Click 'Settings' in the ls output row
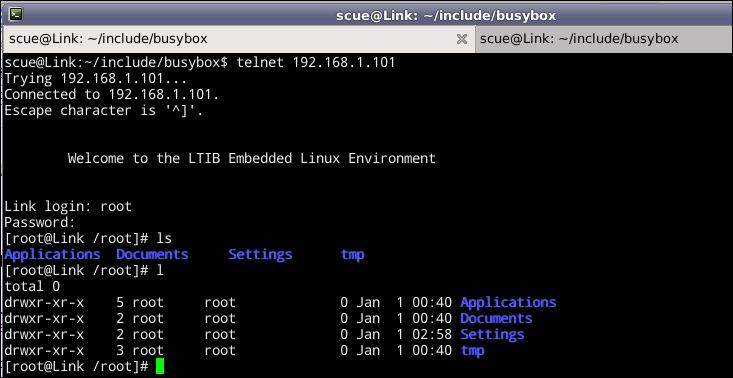This screenshot has height=378, width=733. [260, 255]
